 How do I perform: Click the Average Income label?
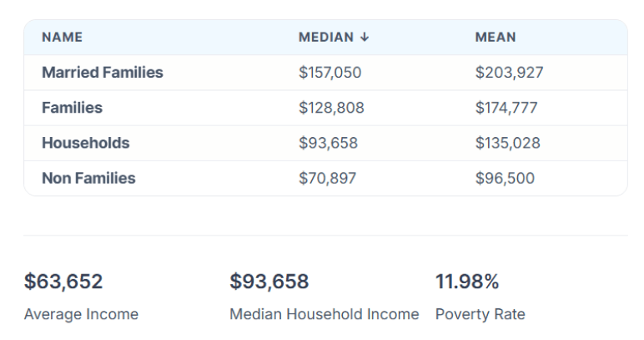tap(81, 314)
